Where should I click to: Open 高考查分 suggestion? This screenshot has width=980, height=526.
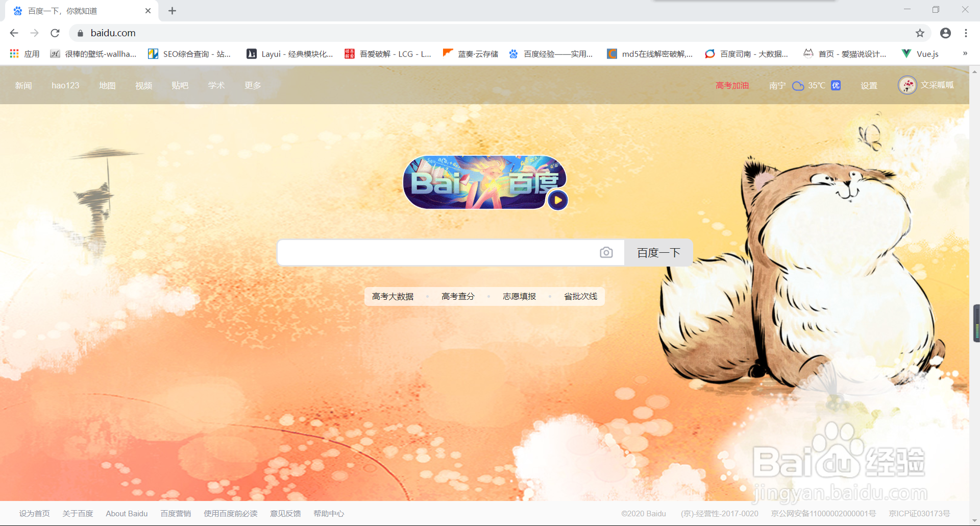pos(458,296)
